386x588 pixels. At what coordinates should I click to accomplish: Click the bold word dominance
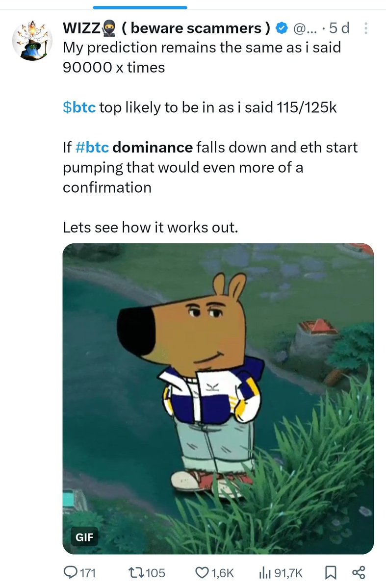tap(153, 148)
